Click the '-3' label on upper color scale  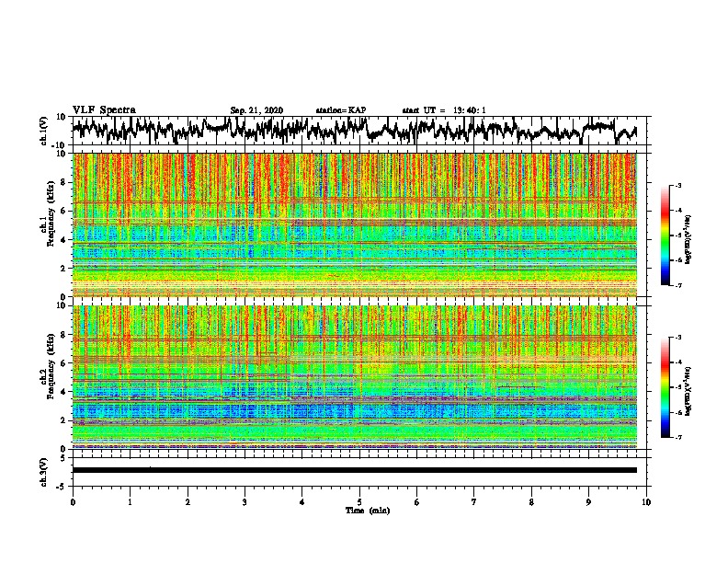tap(677, 186)
